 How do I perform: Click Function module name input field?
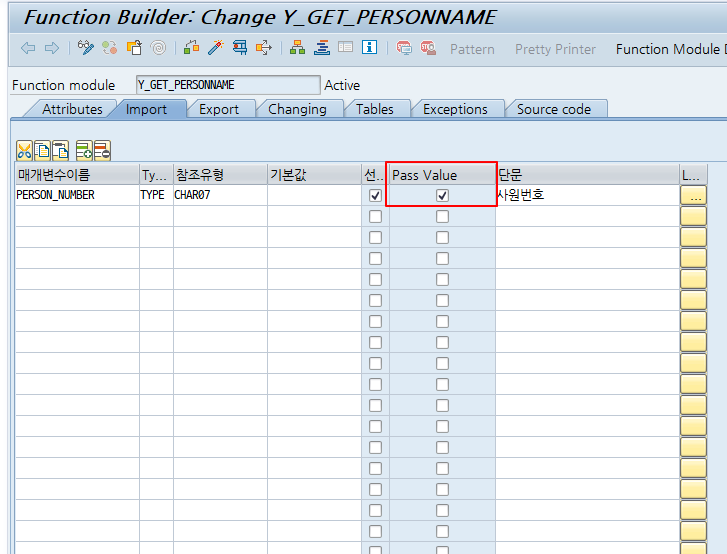pos(228,85)
